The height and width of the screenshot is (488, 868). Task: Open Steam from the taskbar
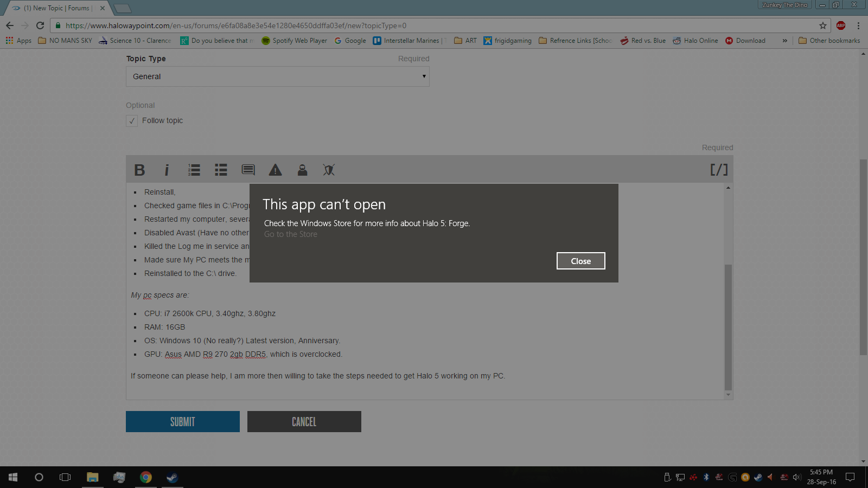point(172,477)
